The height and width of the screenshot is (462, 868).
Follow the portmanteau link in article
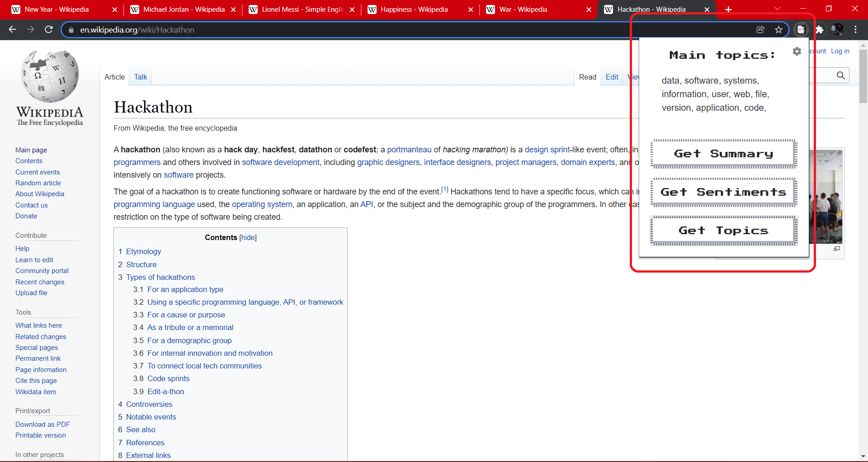[x=409, y=150]
